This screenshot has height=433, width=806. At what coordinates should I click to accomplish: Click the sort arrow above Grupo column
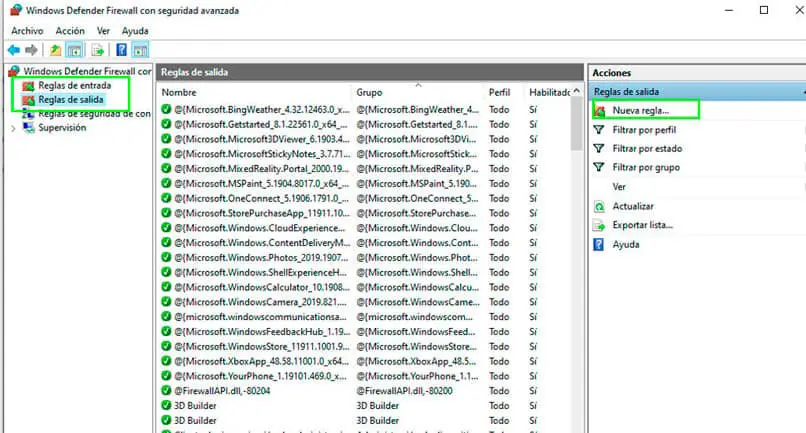tap(418, 85)
